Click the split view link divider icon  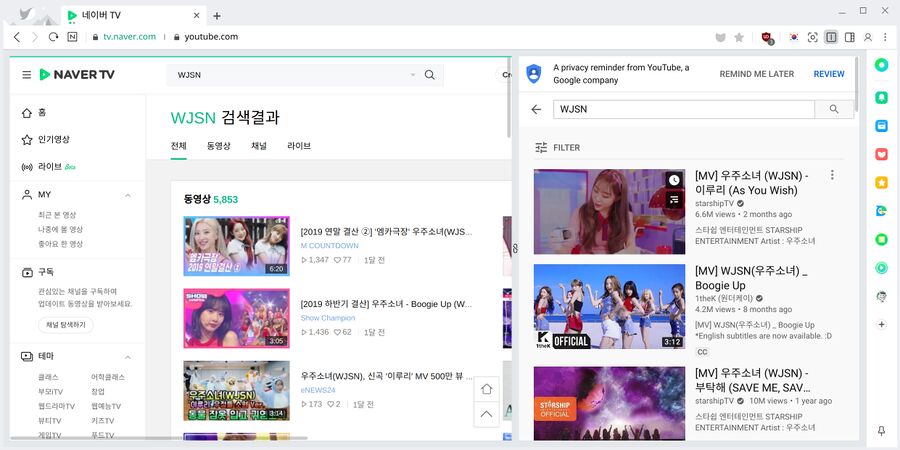point(515,248)
